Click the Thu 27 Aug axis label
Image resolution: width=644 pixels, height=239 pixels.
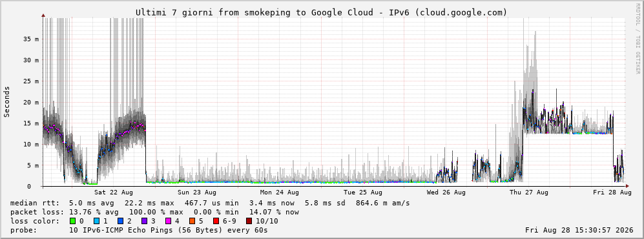point(529,192)
